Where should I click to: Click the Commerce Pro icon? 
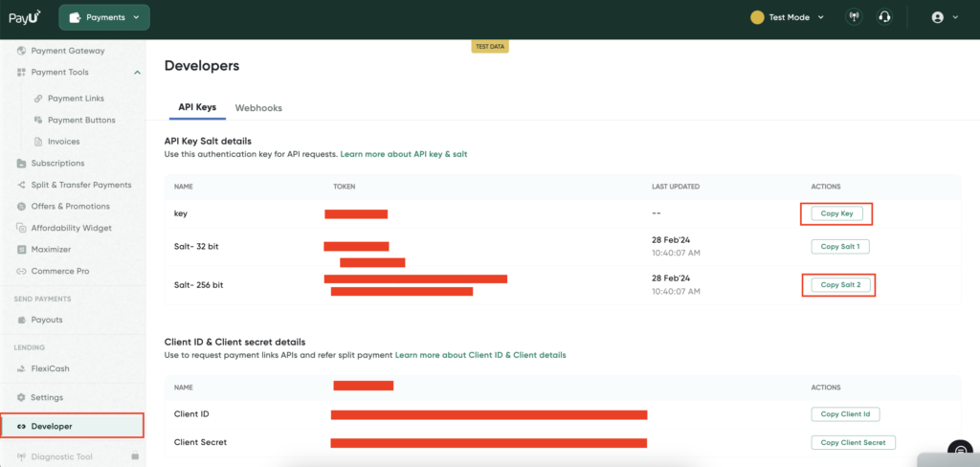21,272
